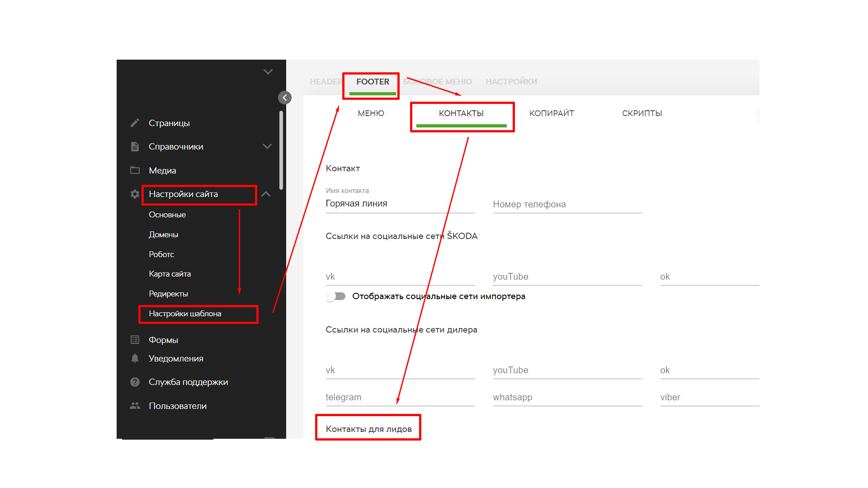Click the dealer vk link field

point(400,370)
